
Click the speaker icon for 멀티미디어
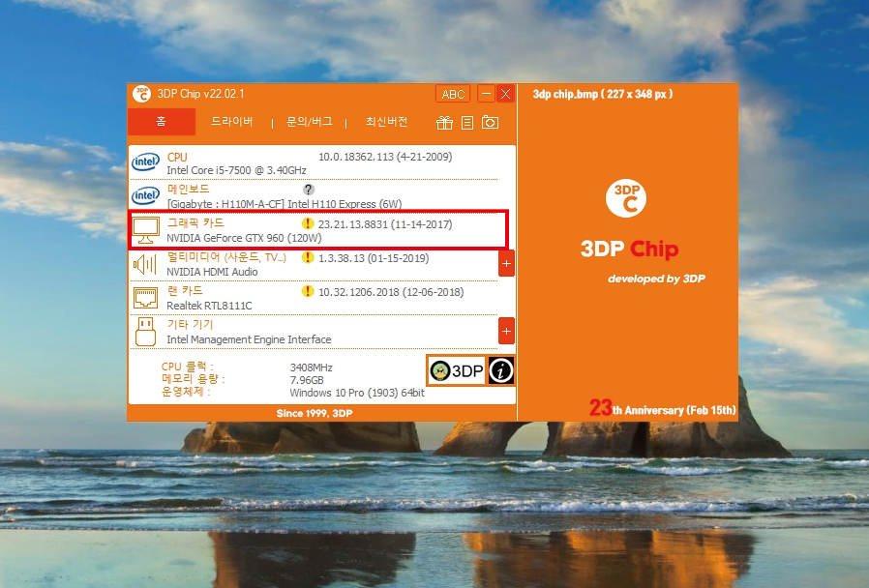point(145,264)
